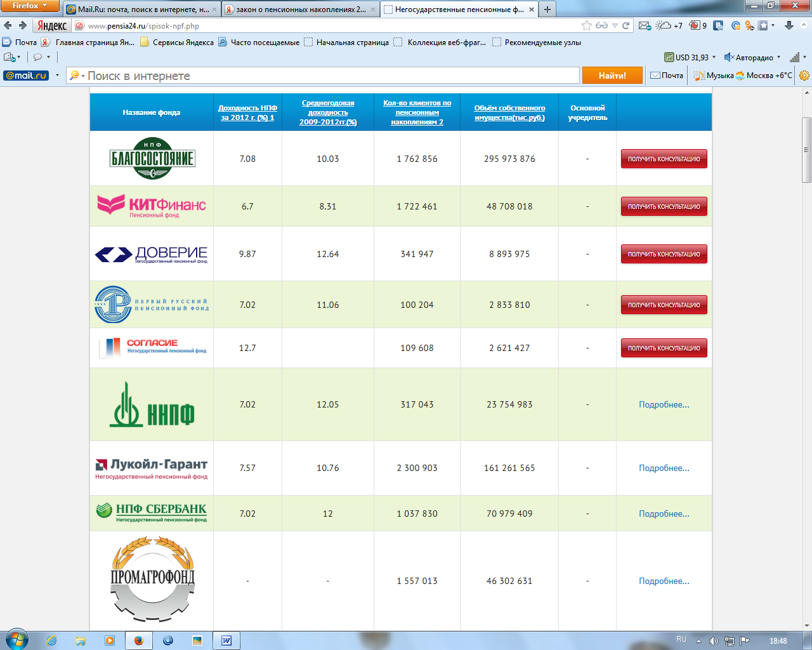
Task: Mute the radio via speaker icon
Action: pos(729,57)
